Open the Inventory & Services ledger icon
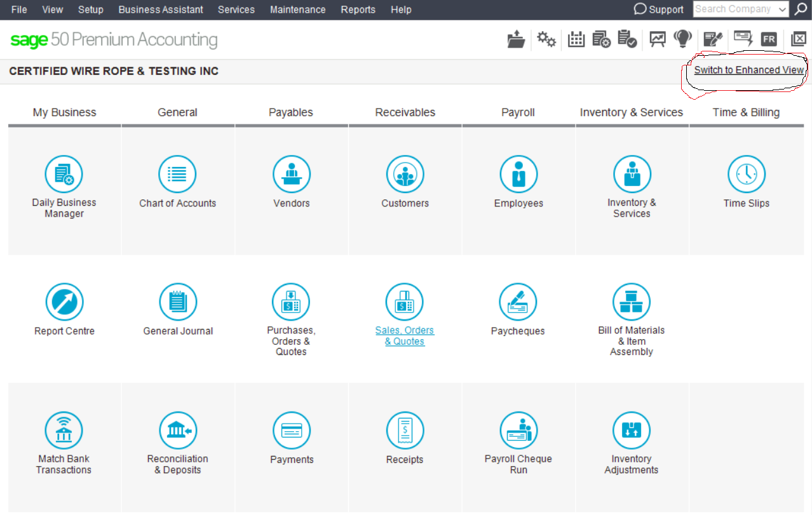The height and width of the screenshot is (515, 812). [x=632, y=174]
